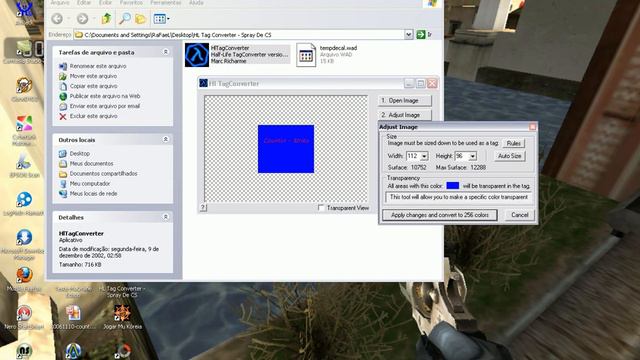Close the Adjust Image dialog
The height and width of the screenshot is (360, 640).
coord(532,127)
